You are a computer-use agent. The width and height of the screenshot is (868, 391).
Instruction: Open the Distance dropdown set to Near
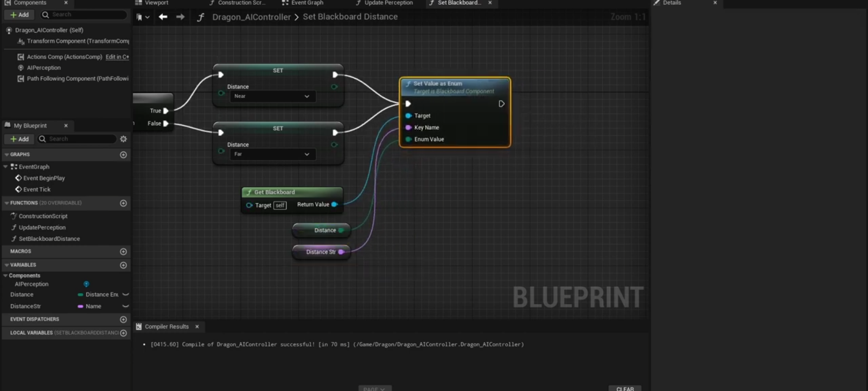271,96
